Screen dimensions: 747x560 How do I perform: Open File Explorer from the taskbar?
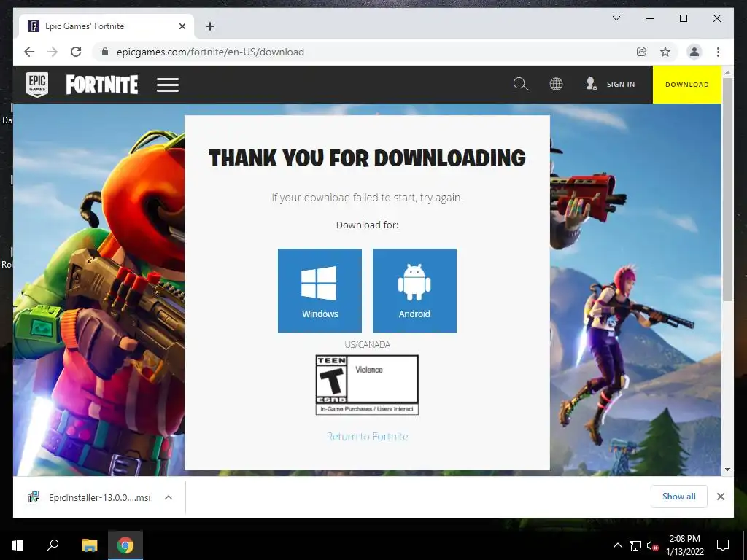(x=89, y=545)
